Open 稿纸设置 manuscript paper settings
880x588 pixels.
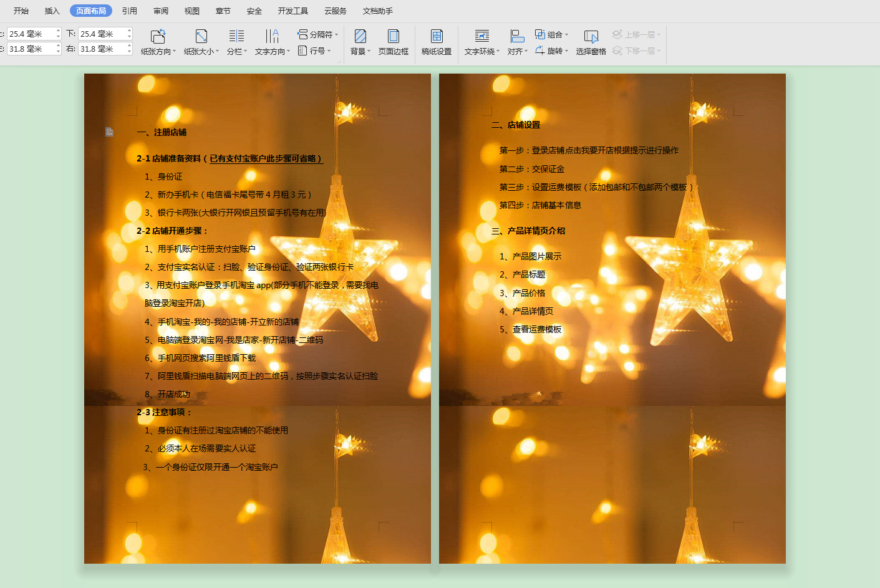(x=437, y=42)
